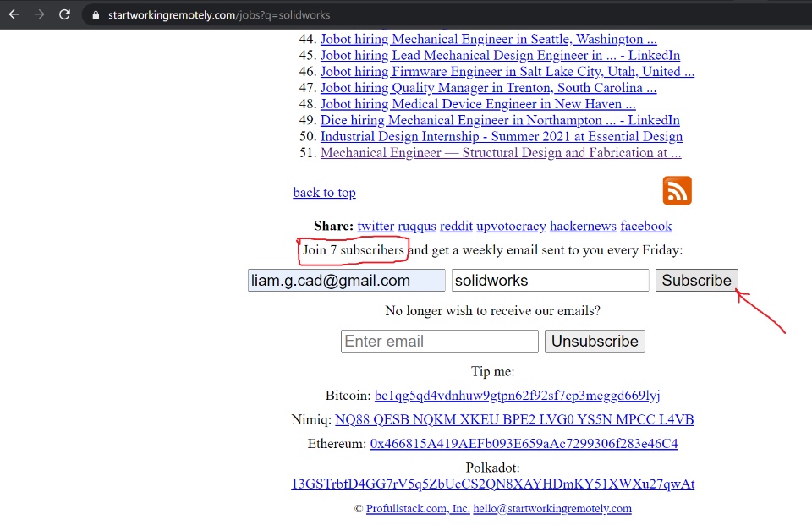Open Industrial Design Internship Summer 2021 link
This screenshot has height=525, width=812.
(502, 137)
